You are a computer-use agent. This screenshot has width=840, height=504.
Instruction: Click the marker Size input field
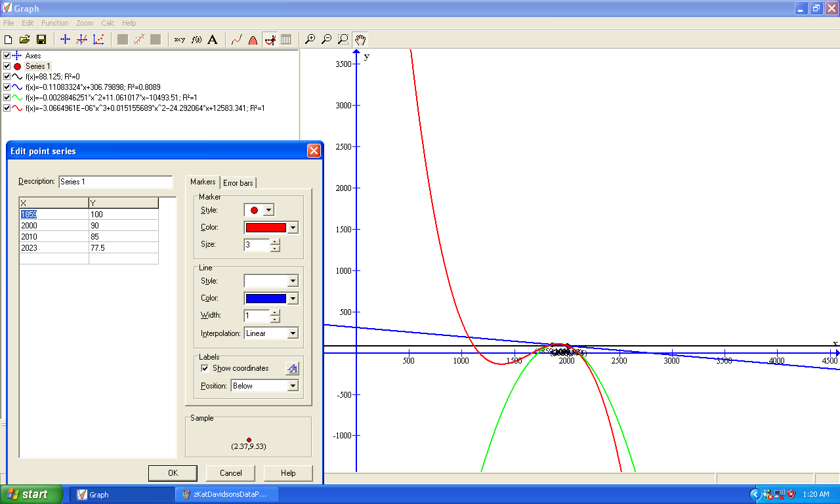257,245
